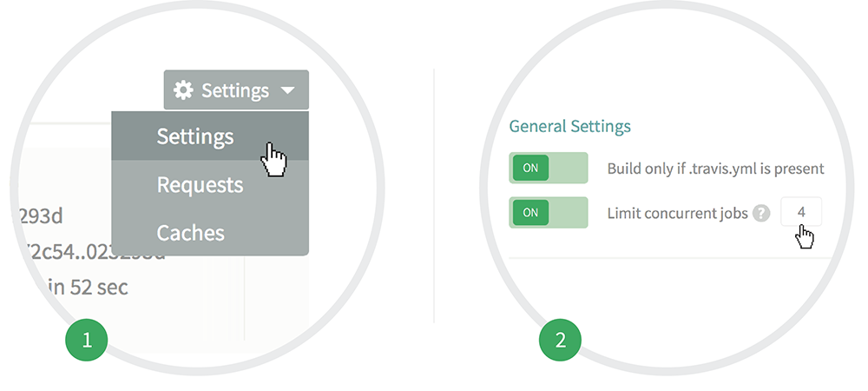Click the green ON knob beside Build only

pos(530,168)
